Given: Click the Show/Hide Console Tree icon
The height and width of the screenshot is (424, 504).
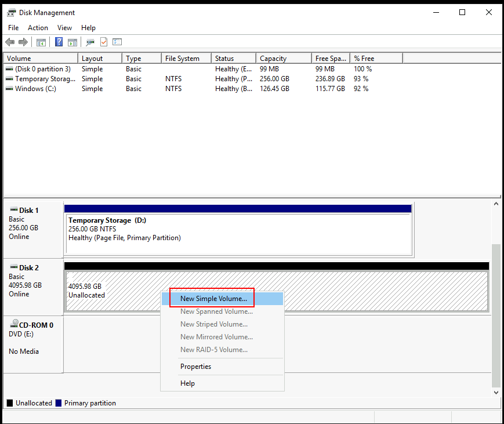Looking at the screenshot, I should tap(41, 42).
